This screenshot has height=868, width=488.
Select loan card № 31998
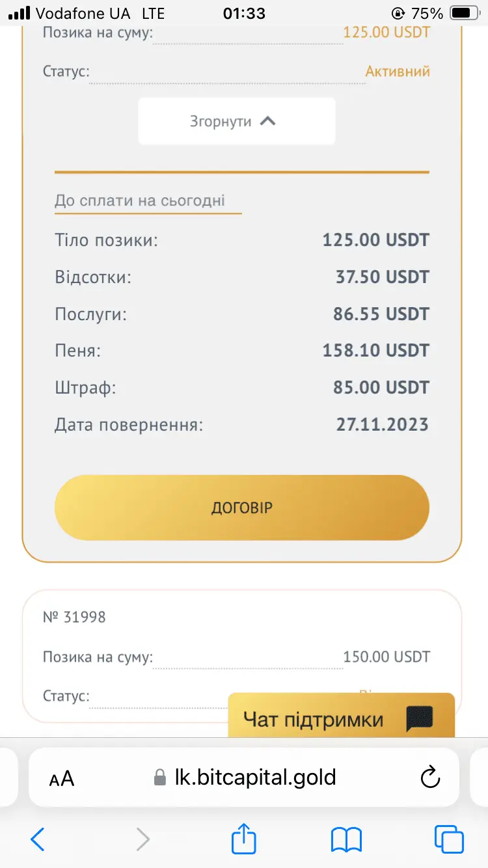[x=74, y=617]
